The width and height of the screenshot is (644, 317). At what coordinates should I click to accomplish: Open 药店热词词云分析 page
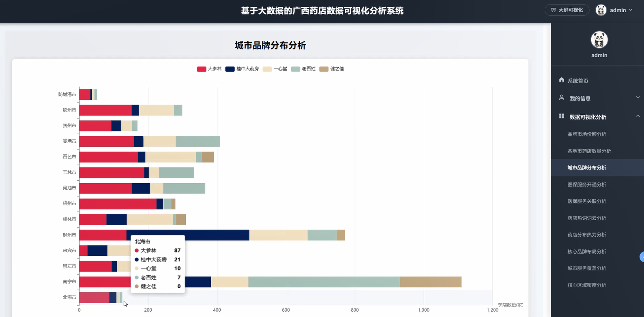pos(587,218)
